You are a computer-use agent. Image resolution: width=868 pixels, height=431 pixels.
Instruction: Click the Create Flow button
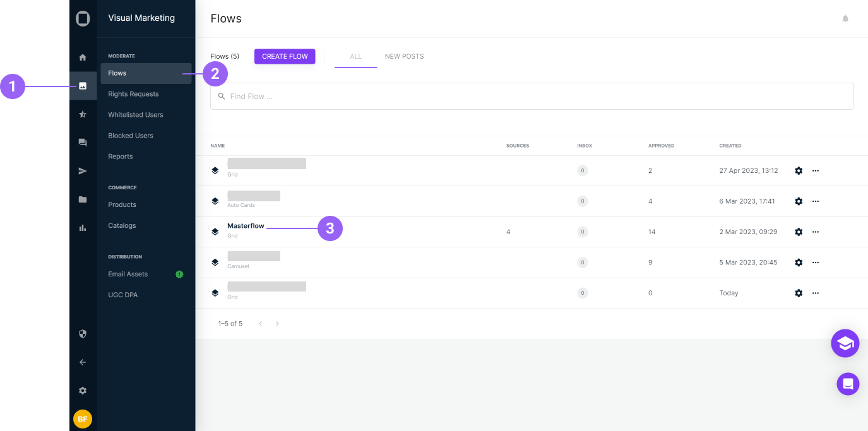pos(285,57)
